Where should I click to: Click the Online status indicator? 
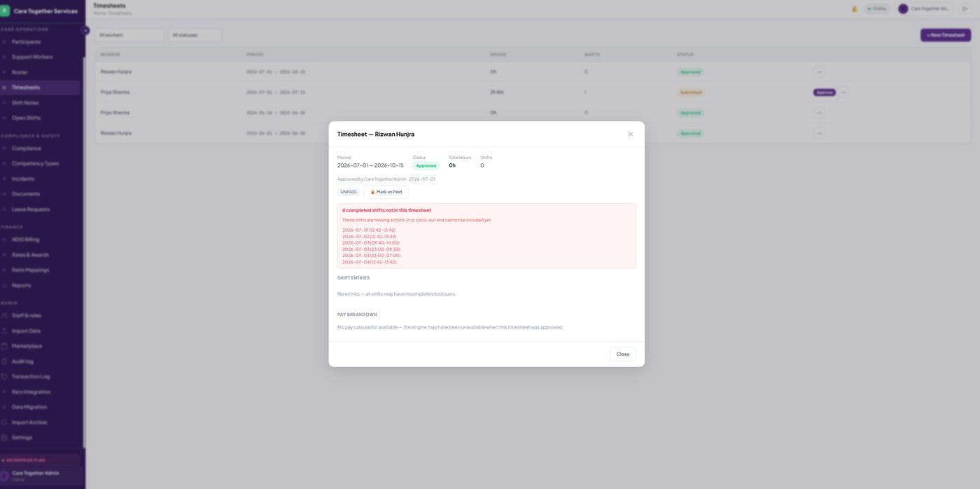(x=877, y=8)
